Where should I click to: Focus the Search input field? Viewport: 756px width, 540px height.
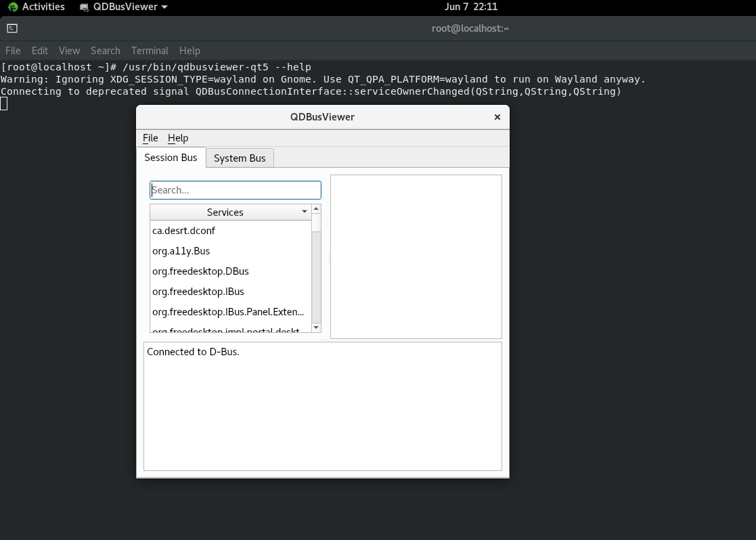tap(236, 190)
